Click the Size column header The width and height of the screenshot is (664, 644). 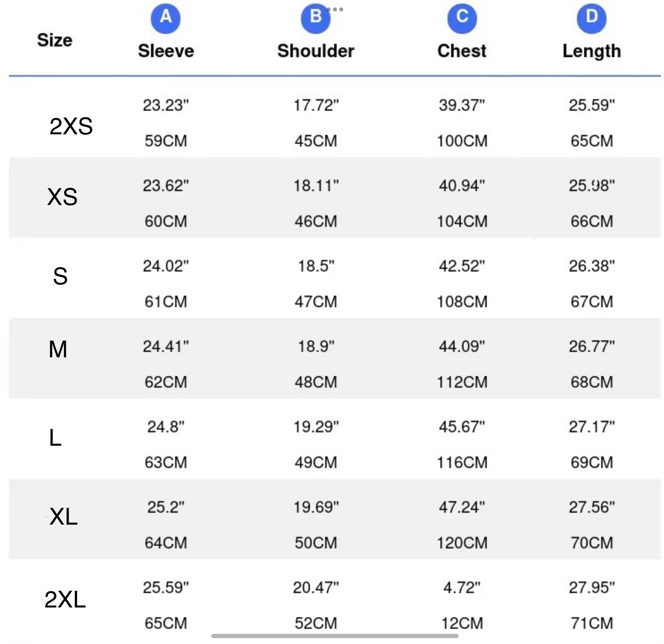55,40
